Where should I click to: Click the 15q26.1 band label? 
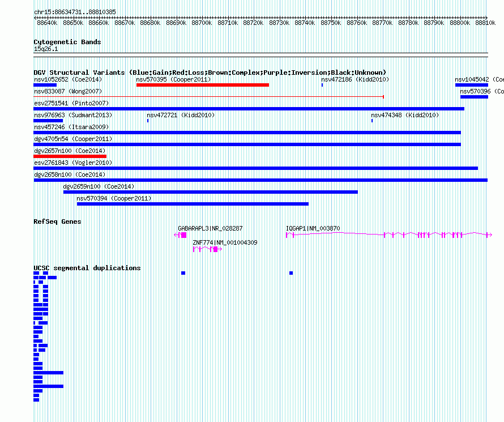click(x=46, y=49)
